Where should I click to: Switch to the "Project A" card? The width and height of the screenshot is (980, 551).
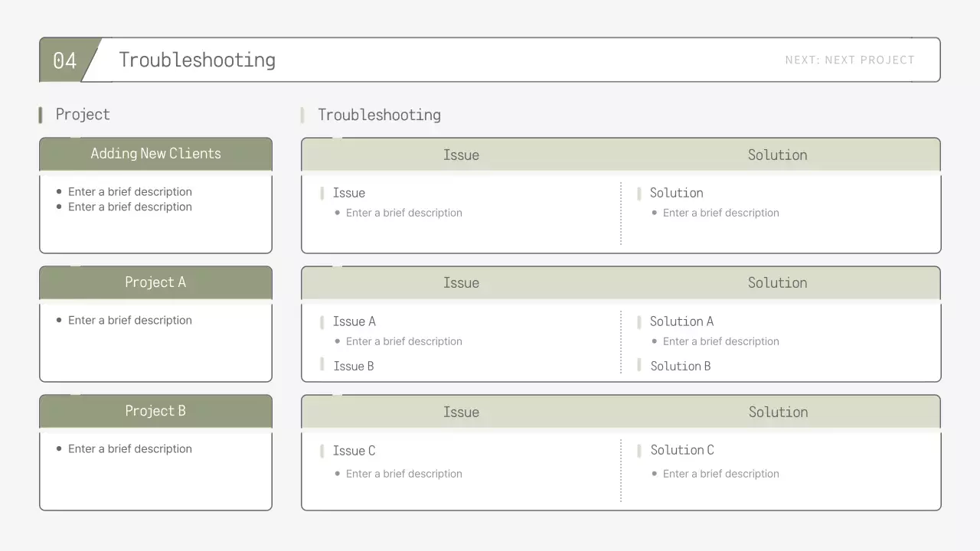[x=155, y=282]
